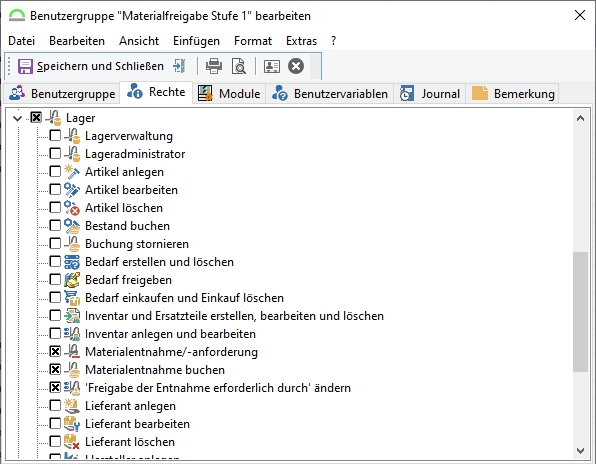Click the Bedarf erstellen und löschen icon
The width and height of the screenshot is (596, 464).
72,262
